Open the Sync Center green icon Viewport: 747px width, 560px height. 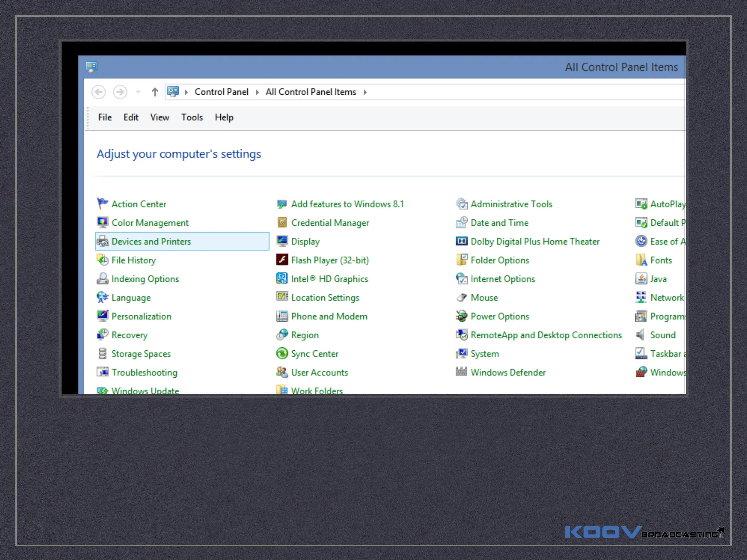[x=282, y=353]
